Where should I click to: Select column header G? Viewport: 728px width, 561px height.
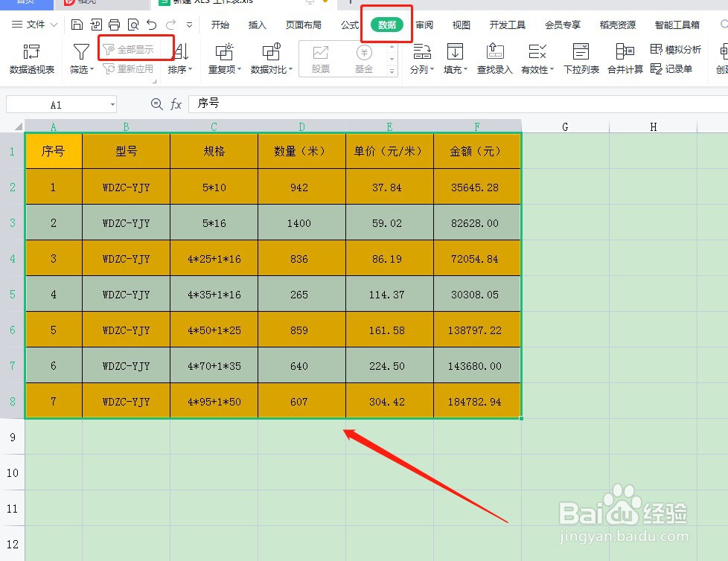pyautogui.click(x=565, y=126)
